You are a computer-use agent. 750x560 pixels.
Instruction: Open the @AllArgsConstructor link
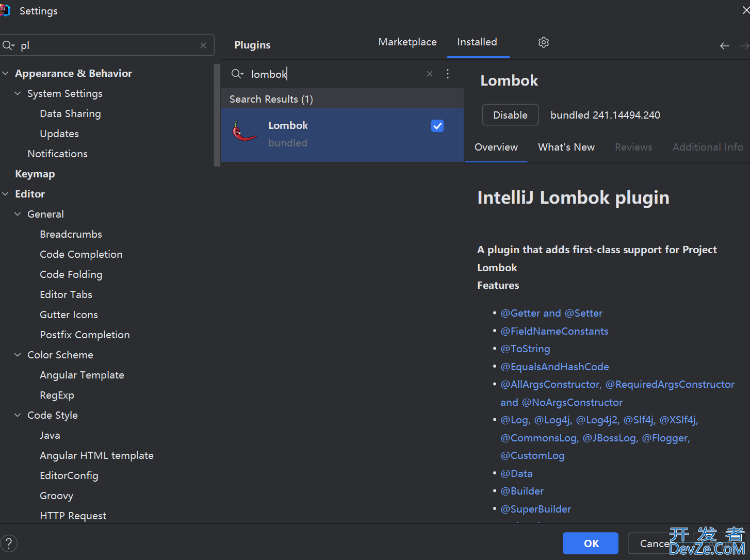tap(550, 385)
